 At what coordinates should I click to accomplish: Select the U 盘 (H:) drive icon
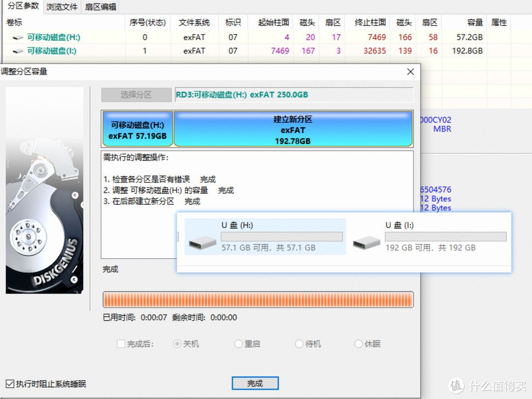coord(202,242)
